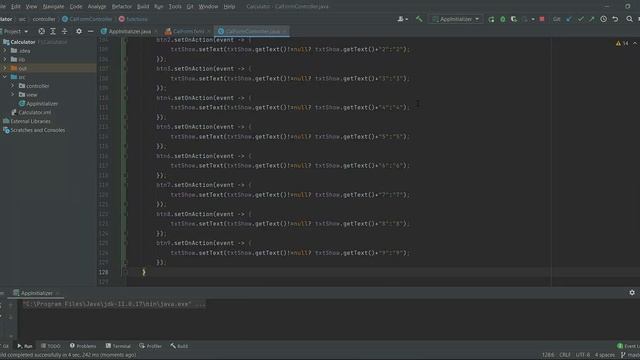Open the Profiler tool window
The image size is (640, 360).
[150, 346]
